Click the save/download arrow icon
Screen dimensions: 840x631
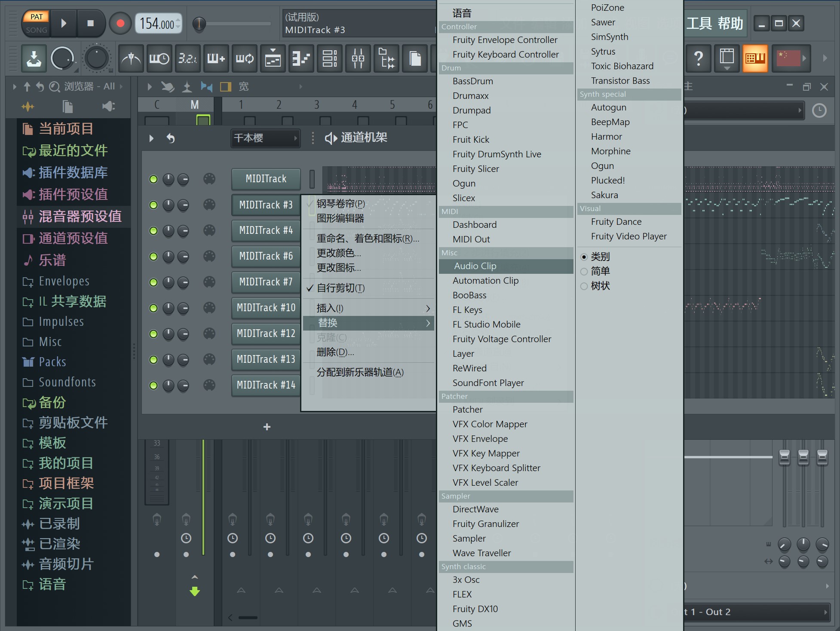34,58
